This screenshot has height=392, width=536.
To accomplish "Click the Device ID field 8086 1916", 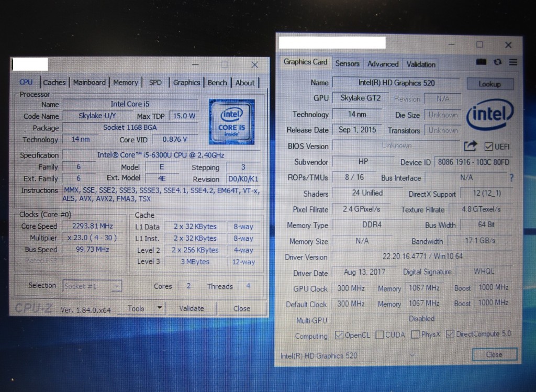I will pyautogui.click(x=473, y=162).
